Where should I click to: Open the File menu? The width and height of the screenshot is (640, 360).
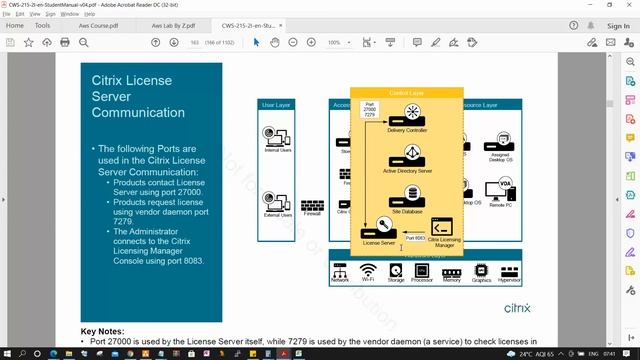click(x=7, y=14)
